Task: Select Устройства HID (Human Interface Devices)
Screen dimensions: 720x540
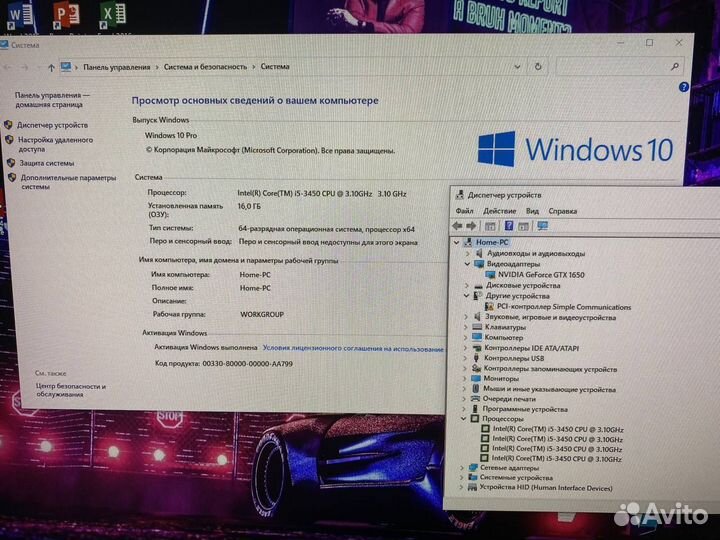Action: 546,488
